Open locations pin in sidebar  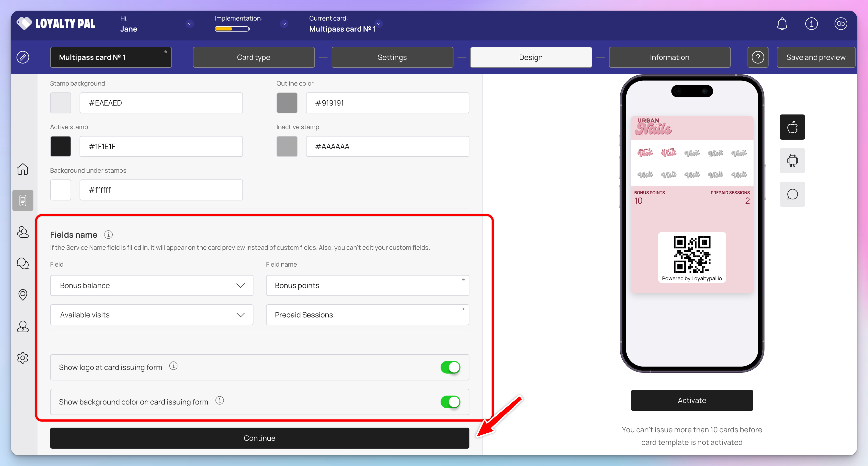(23, 295)
